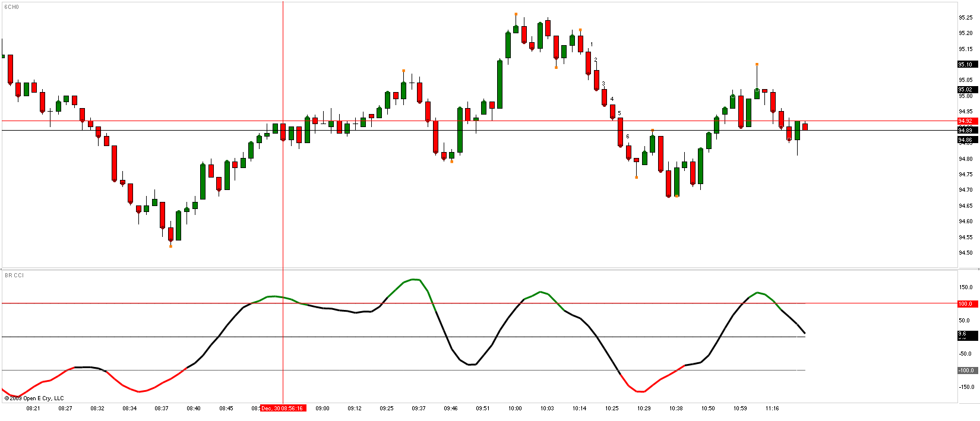Click the 94.75 price axis label
This screenshot has width=980, height=421.
966,175
